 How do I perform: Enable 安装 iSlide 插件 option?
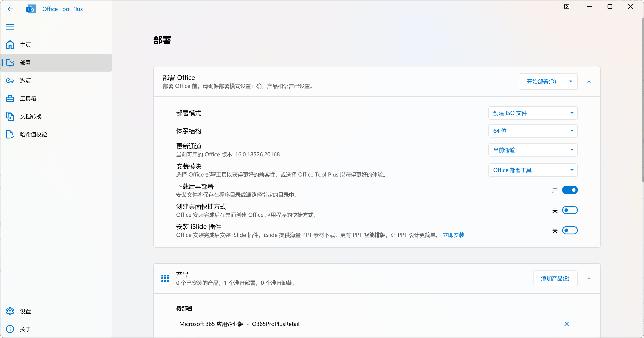570,230
